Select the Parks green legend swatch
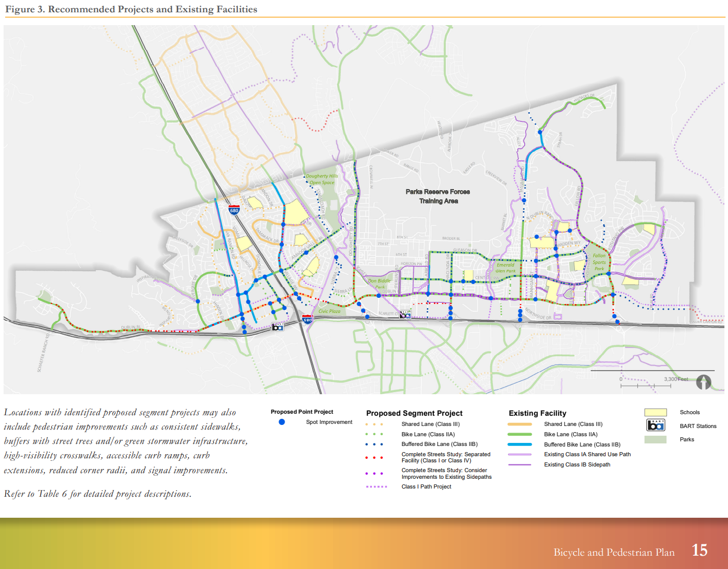The height and width of the screenshot is (569, 728). (x=655, y=440)
